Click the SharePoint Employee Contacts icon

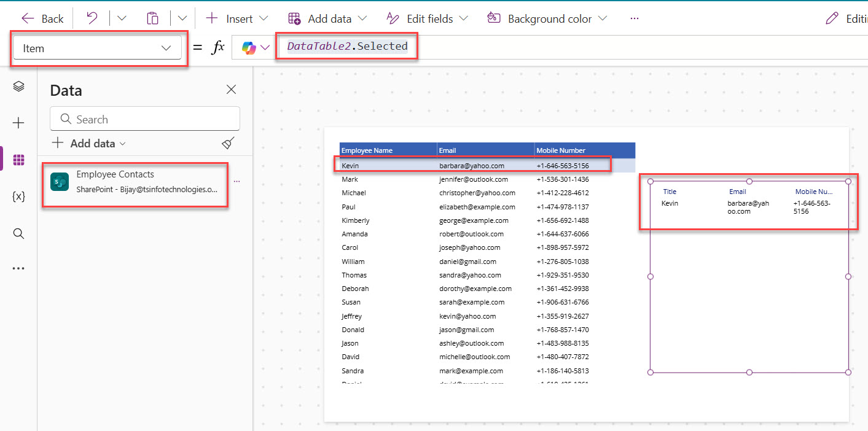[x=60, y=182]
